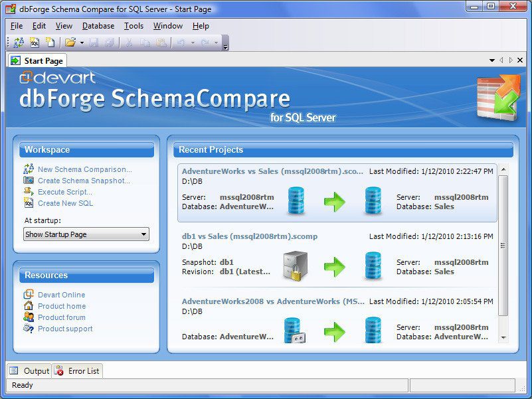
Task: Open the Edit menu
Action: 39,26
